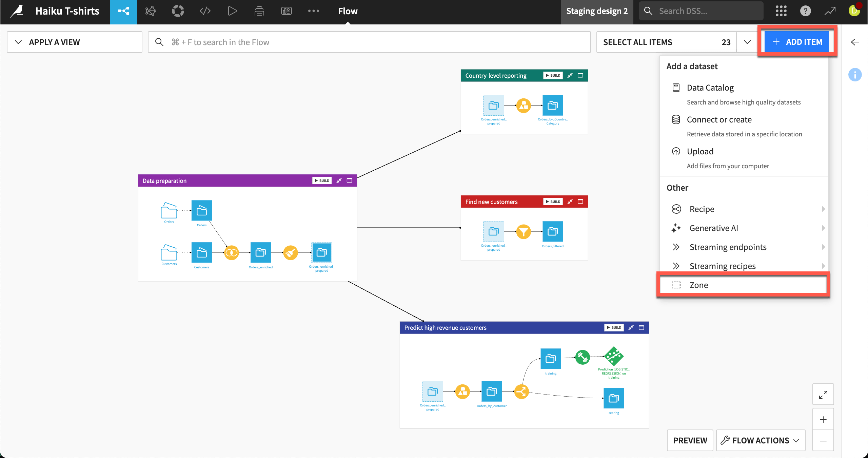Open the user profile avatar with notification dot
The height and width of the screenshot is (458, 868).
click(x=854, y=11)
